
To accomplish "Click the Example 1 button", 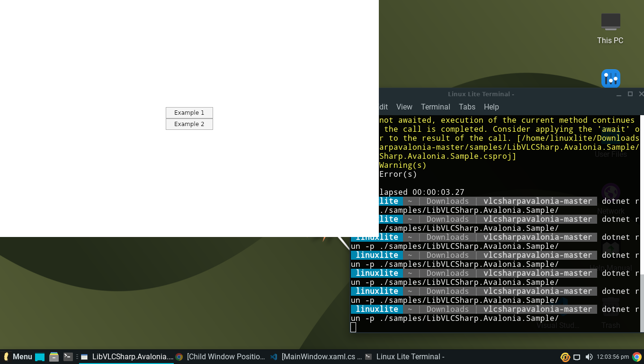I will (x=189, y=112).
